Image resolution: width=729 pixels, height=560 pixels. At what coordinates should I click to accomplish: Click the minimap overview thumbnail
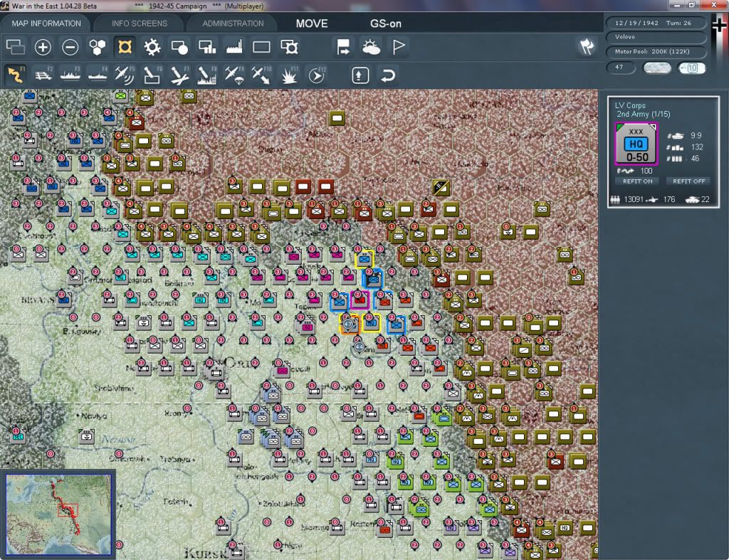58,514
